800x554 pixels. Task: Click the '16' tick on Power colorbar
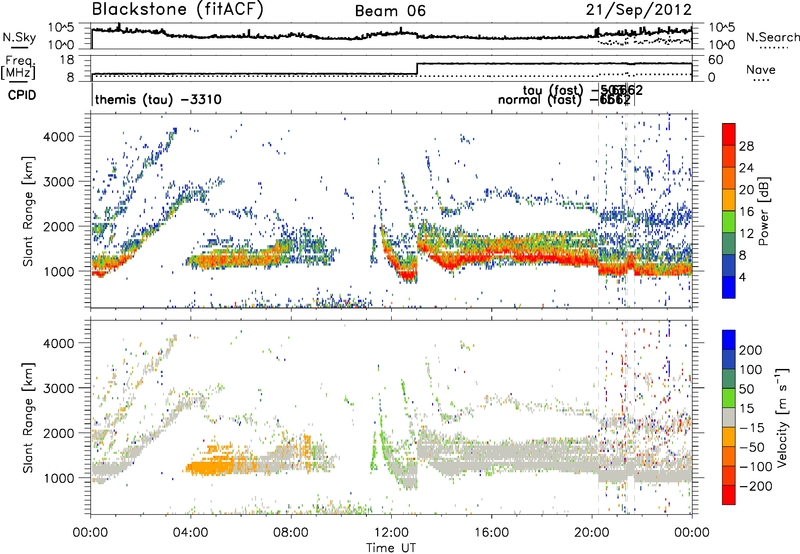[x=746, y=212]
